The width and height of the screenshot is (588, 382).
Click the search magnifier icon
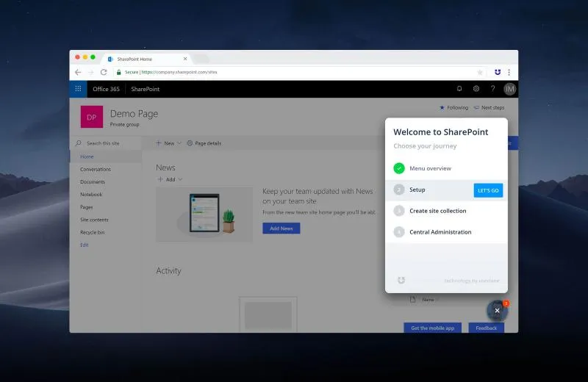pos(79,143)
